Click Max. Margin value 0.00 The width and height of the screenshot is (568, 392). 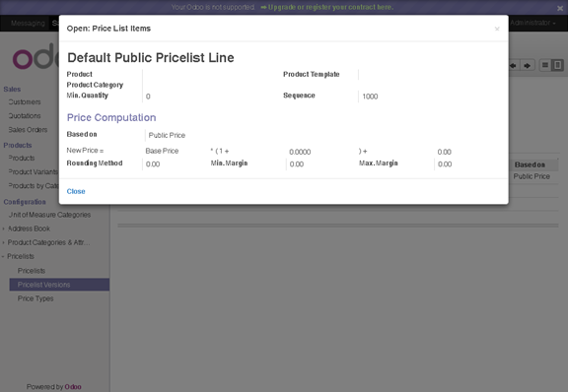(x=445, y=163)
